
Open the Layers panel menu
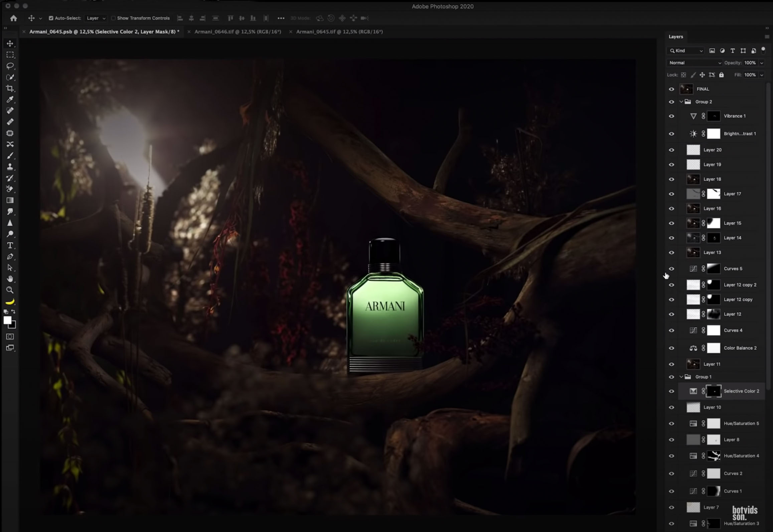(x=767, y=37)
